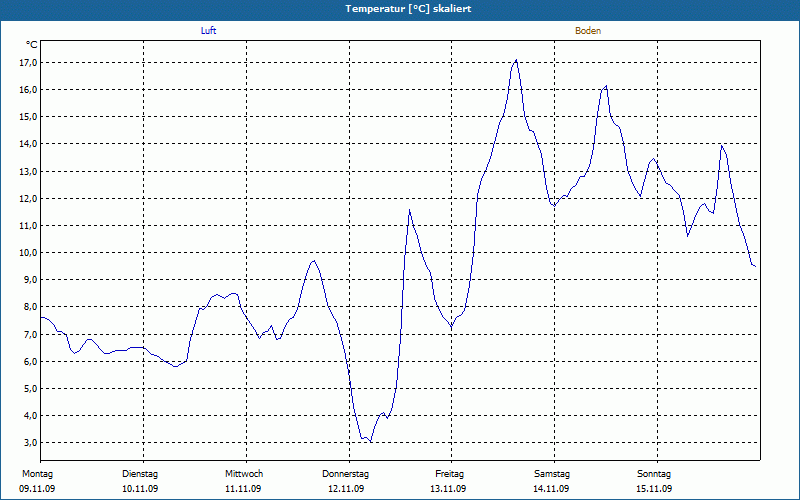
Task: Click the 15,0 y-axis value
Action: click(x=28, y=117)
